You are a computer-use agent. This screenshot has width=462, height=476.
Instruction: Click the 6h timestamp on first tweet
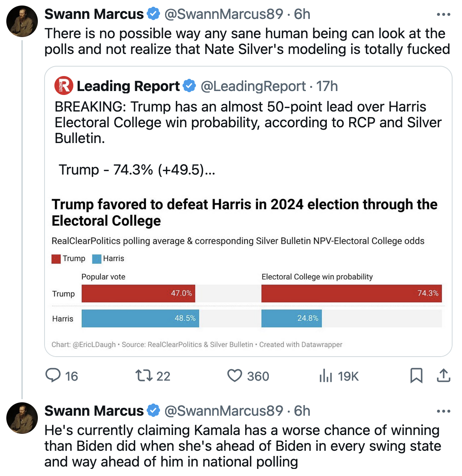click(x=302, y=14)
